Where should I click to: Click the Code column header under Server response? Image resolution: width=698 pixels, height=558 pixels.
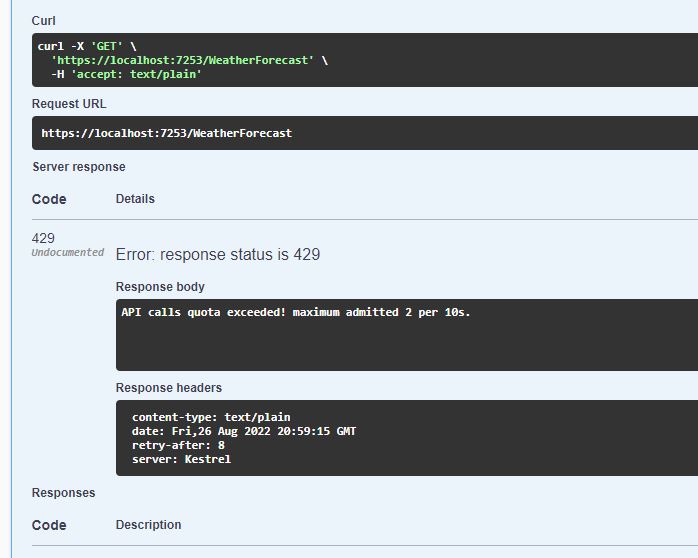point(49,199)
